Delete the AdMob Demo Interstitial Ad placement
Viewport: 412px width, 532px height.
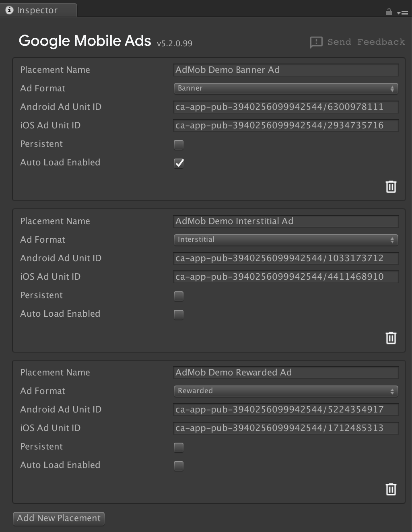tap(391, 338)
